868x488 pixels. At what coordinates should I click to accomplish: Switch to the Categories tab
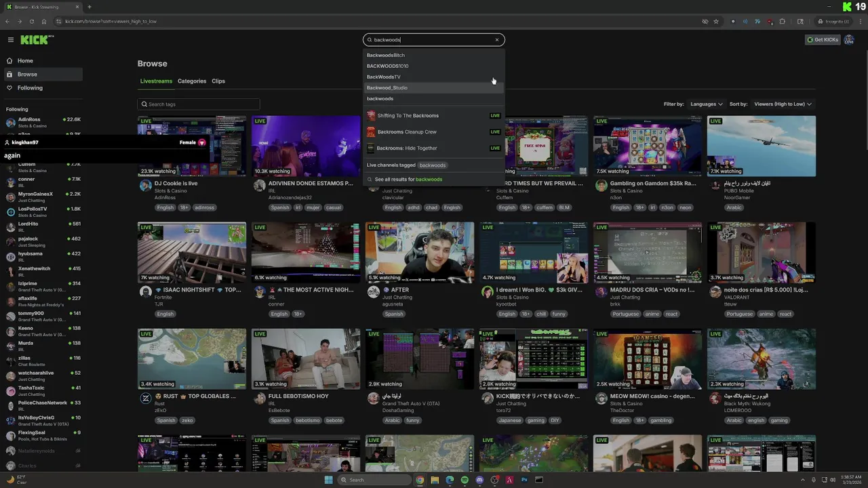point(192,81)
